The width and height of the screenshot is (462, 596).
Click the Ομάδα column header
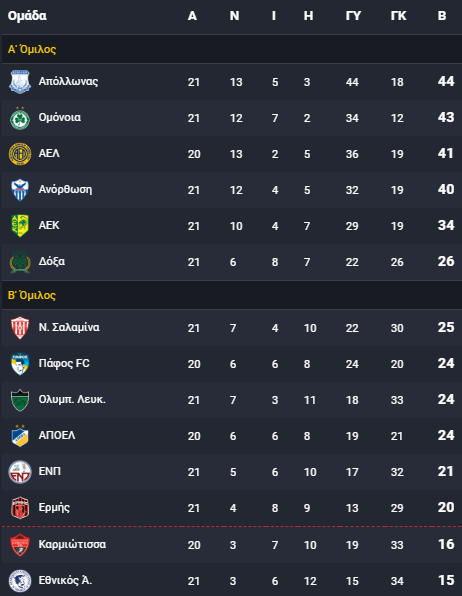point(27,16)
